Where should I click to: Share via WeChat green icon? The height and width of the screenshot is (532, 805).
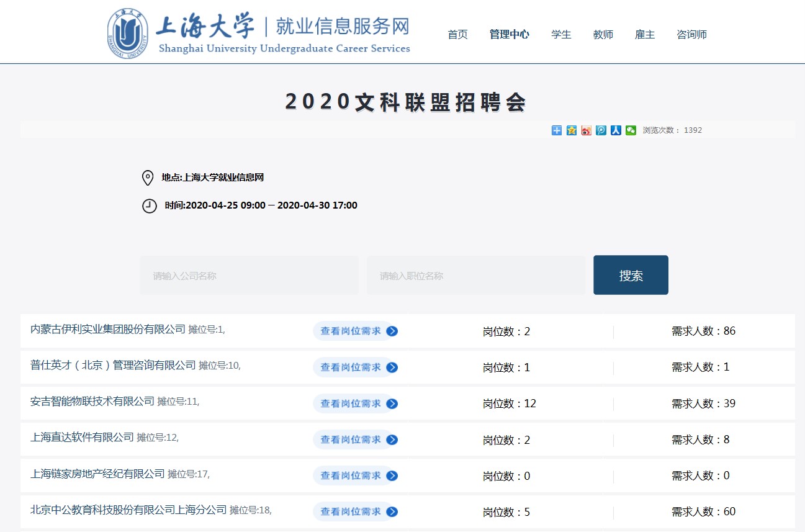click(x=631, y=130)
